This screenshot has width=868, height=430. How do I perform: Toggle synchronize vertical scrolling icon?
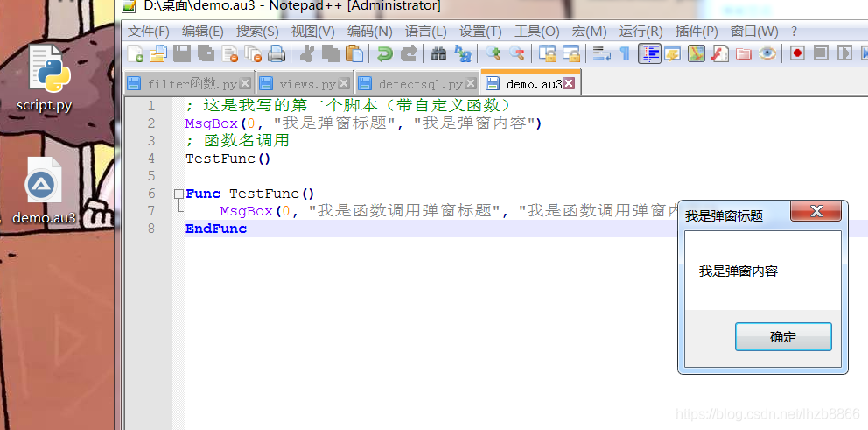(548, 53)
